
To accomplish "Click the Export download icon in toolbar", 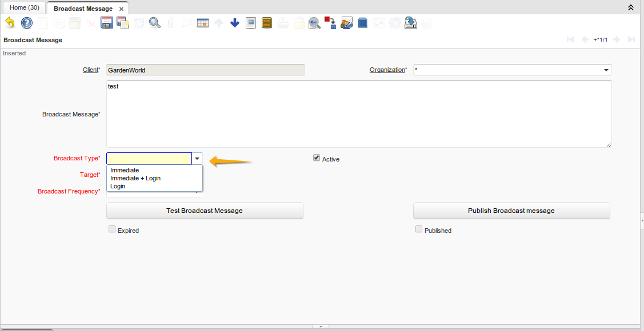I will [410, 23].
